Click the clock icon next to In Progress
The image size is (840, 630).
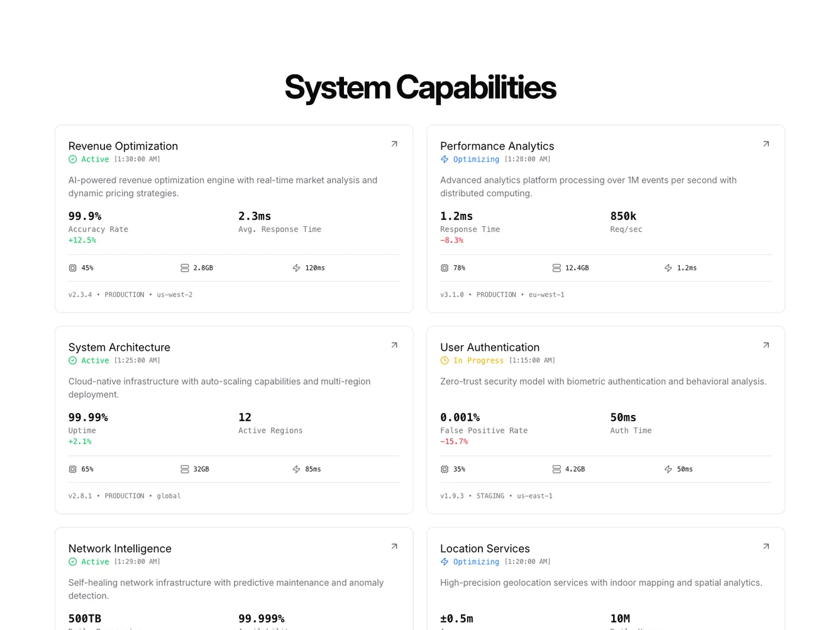445,360
